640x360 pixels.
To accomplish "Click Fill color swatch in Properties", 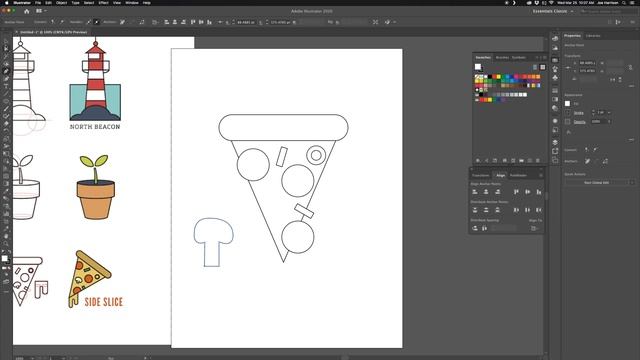I will [x=567, y=104].
